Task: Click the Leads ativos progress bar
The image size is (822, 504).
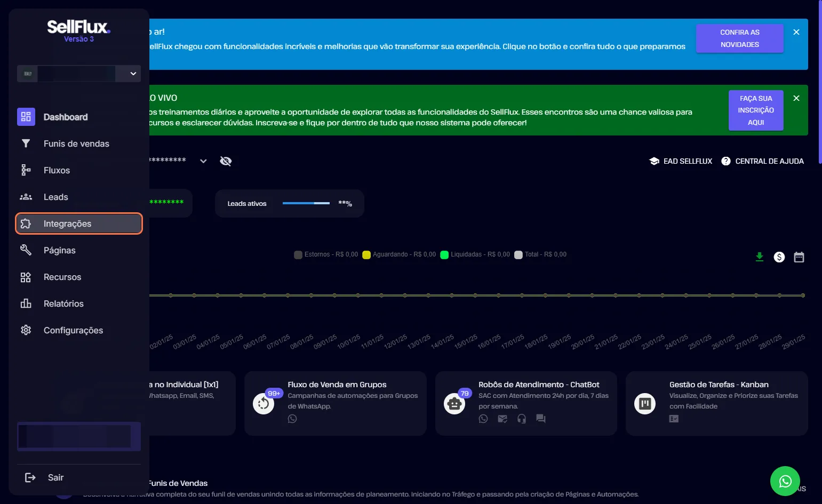Action: [x=306, y=203]
